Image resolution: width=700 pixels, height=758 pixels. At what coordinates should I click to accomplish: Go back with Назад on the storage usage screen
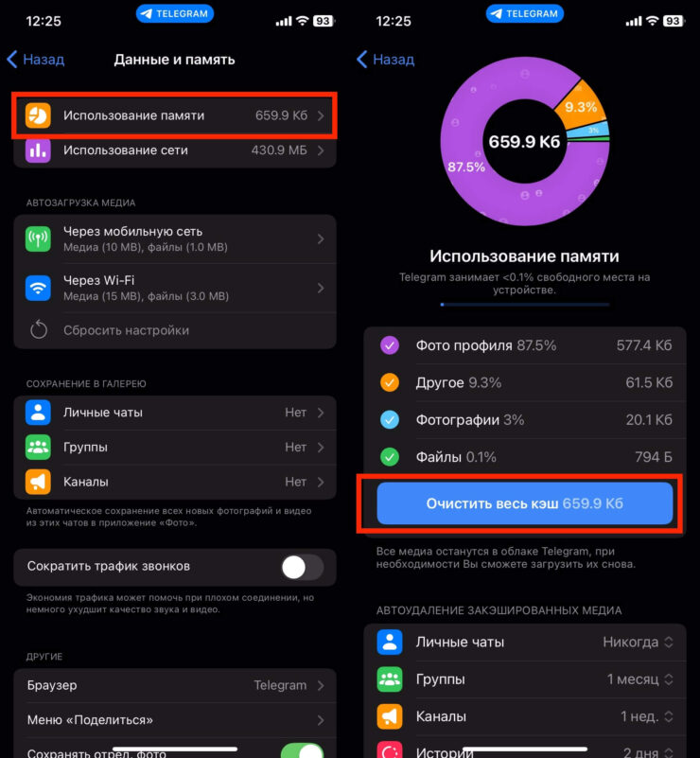(385, 59)
